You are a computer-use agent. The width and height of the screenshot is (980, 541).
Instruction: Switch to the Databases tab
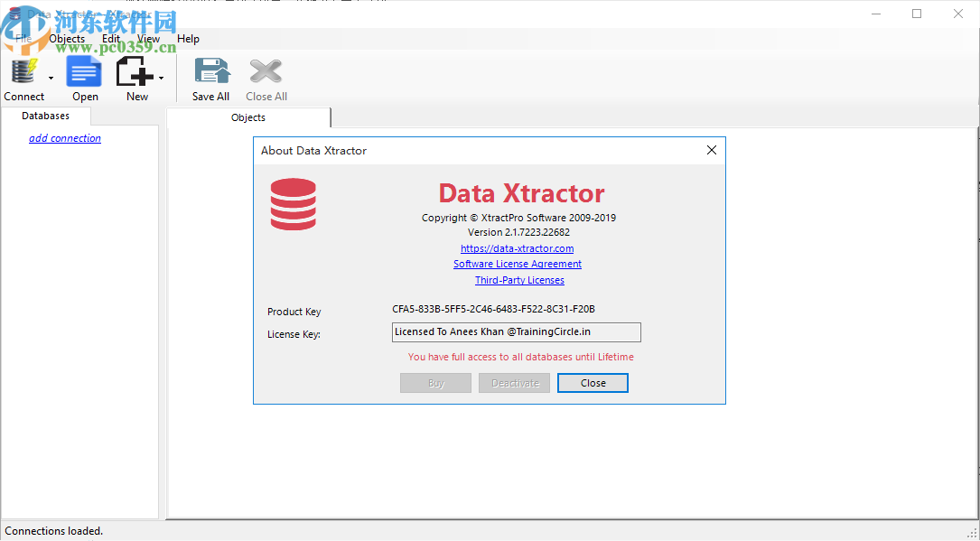45,116
